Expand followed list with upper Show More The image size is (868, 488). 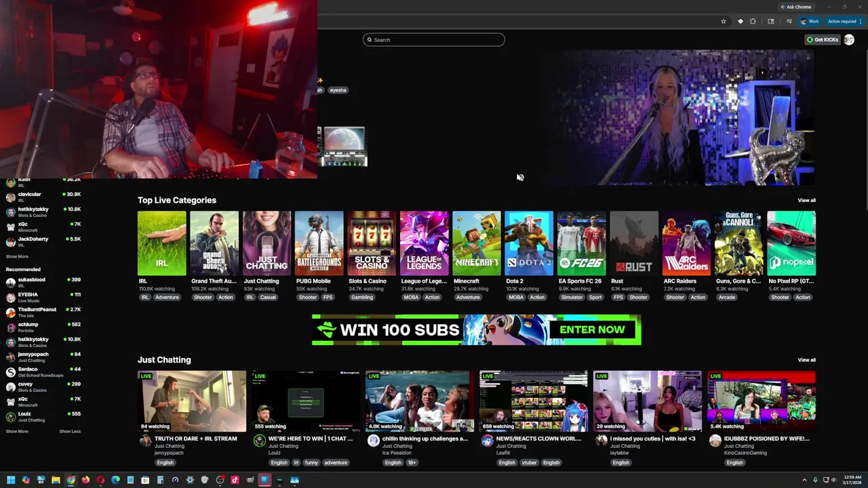point(17,257)
